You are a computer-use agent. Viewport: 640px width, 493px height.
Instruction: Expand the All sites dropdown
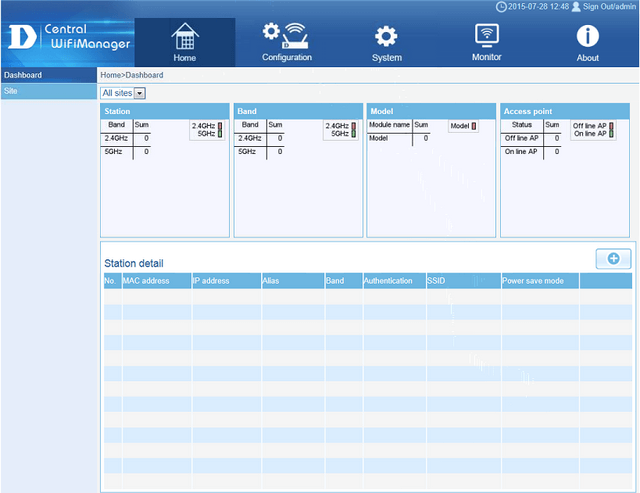(139, 93)
